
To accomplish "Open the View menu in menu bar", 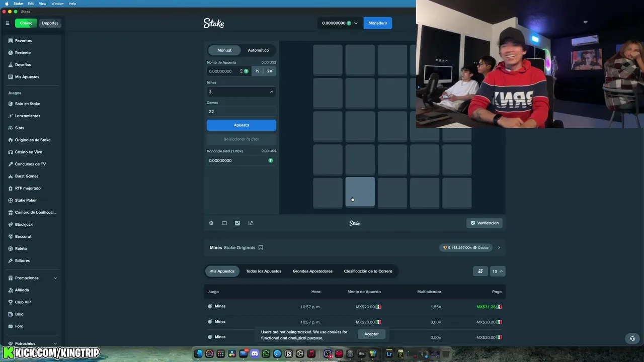I will (43, 4).
